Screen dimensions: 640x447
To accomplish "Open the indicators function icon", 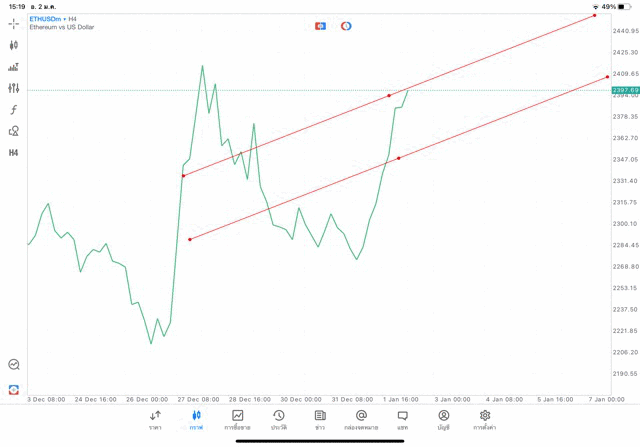I will point(14,110).
